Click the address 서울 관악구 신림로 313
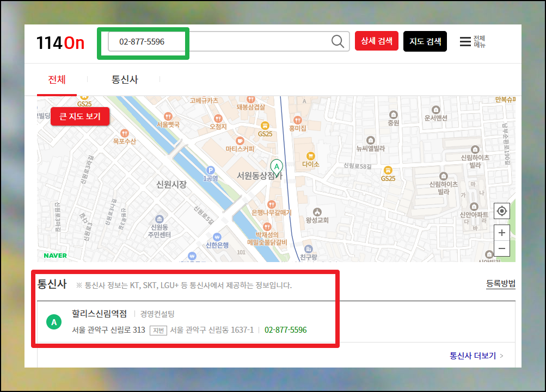 pyautogui.click(x=109, y=330)
